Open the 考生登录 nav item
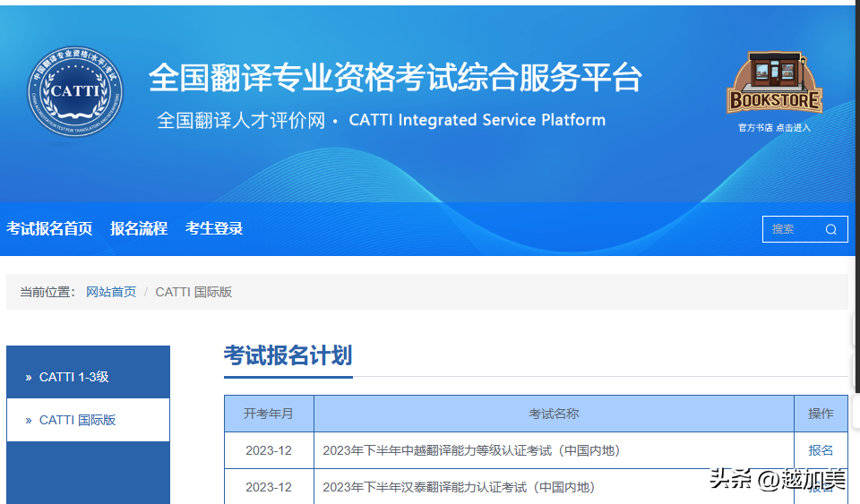Image resolution: width=860 pixels, height=504 pixels. pyautogui.click(x=214, y=228)
